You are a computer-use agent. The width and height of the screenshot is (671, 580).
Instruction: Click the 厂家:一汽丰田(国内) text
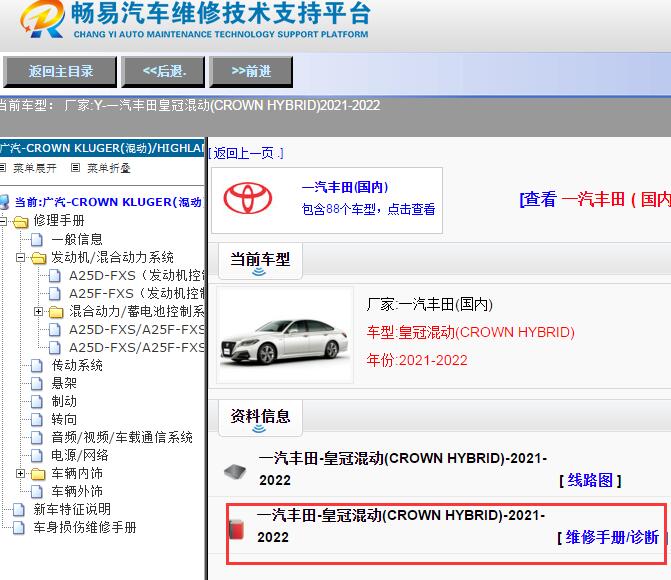[x=430, y=304]
